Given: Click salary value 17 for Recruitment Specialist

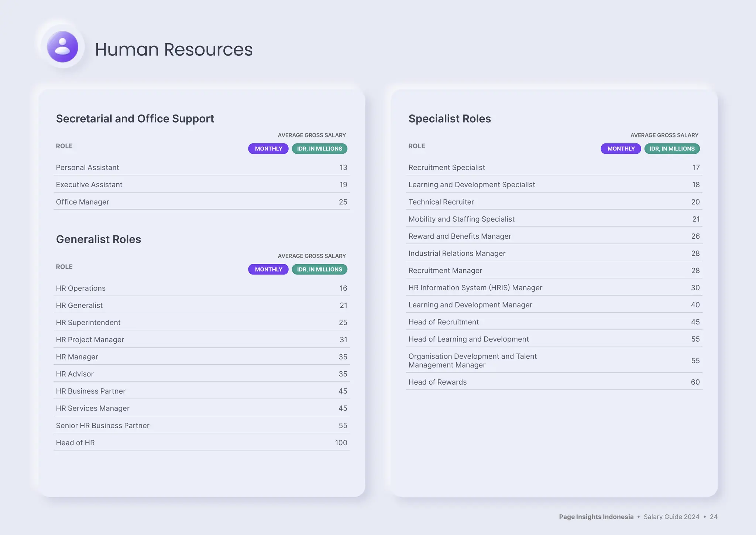Looking at the screenshot, I should pyautogui.click(x=696, y=167).
